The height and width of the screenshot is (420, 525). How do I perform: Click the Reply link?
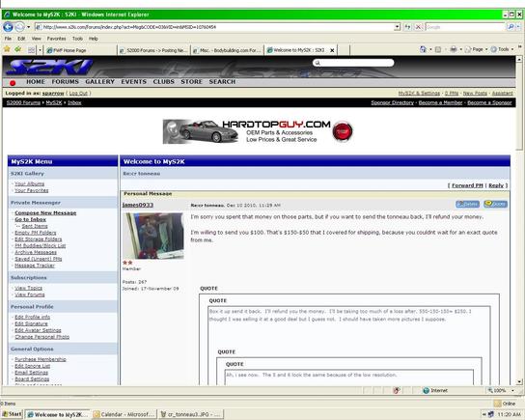pos(496,185)
